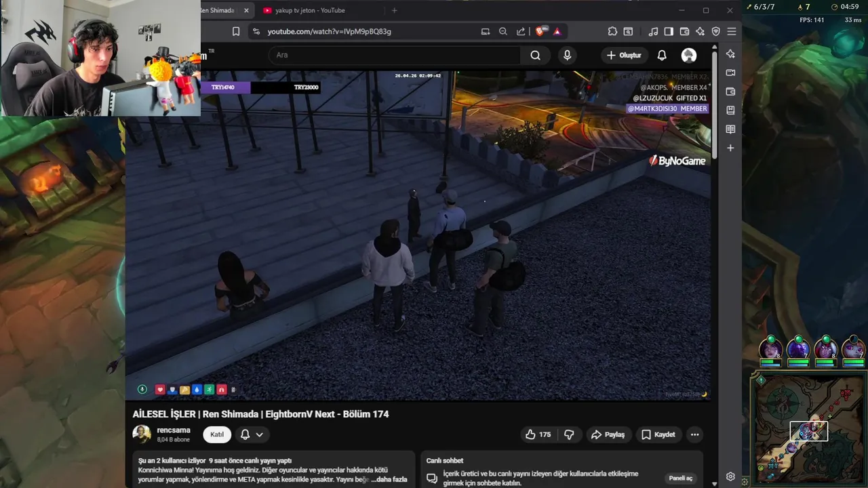Screen dimensions: 868x488
Task: Open the Oluştur create button
Action: click(x=624, y=55)
